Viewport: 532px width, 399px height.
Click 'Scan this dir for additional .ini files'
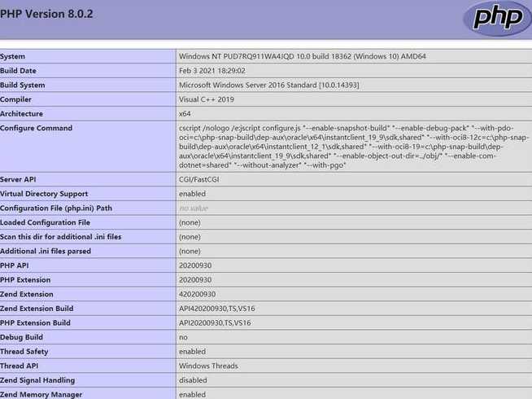click(61, 237)
